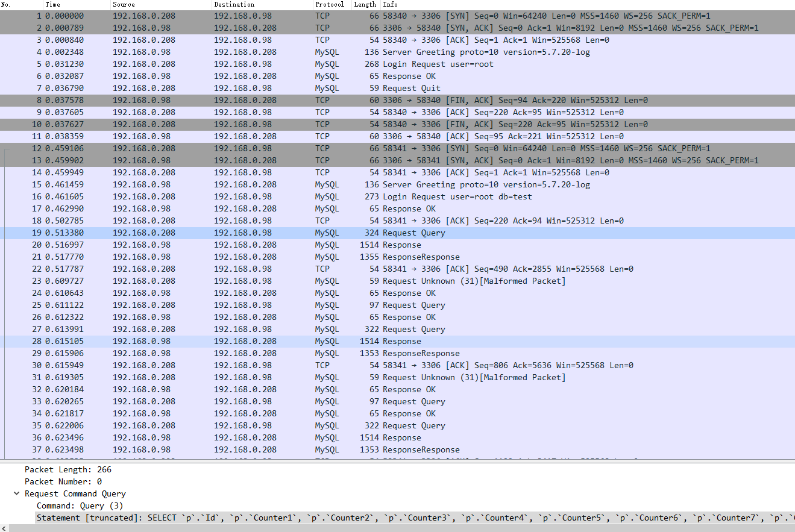This screenshot has height=532, width=795.
Task: Select packet 3 ACK with Win=525568
Action: point(397,40)
